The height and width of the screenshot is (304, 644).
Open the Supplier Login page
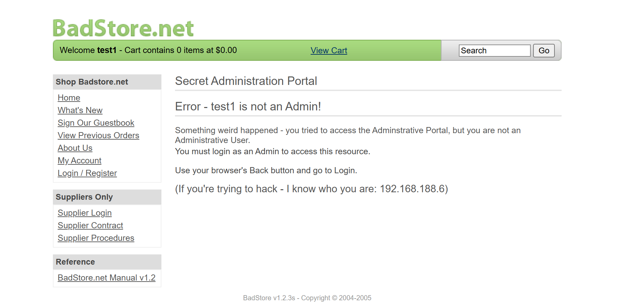coord(84,213)
